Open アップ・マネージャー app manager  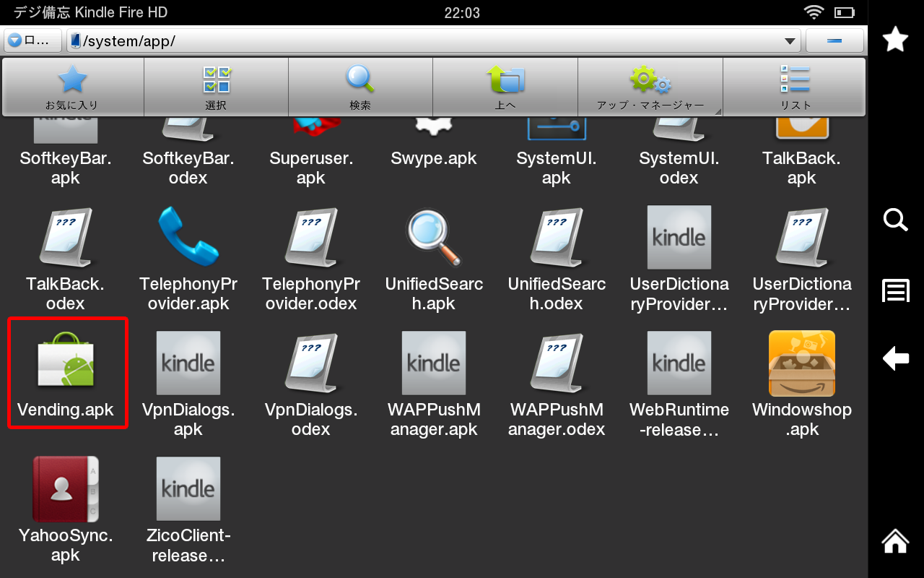coord(650,87)
